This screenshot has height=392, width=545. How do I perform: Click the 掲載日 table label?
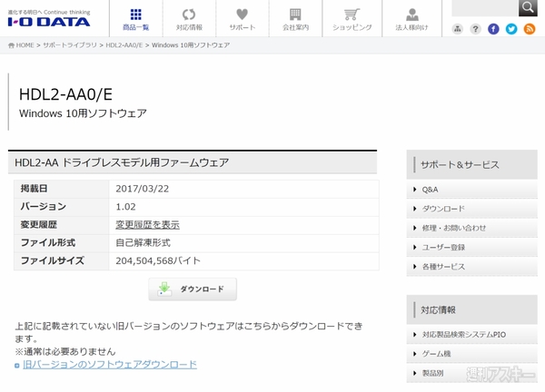(35, 189)
